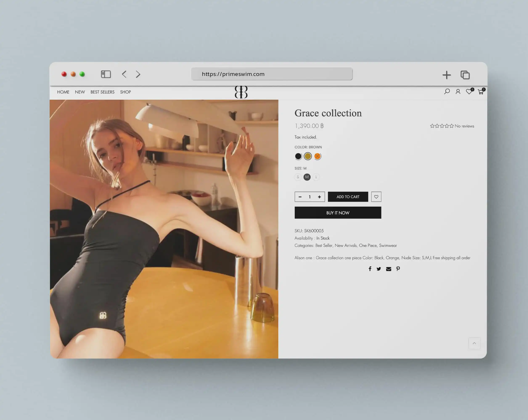Open the BEST SELLERS menu

[x=102, y=92]
